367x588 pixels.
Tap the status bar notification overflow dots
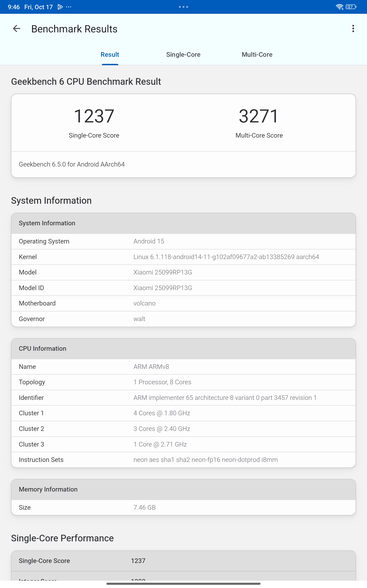[69, 7]
